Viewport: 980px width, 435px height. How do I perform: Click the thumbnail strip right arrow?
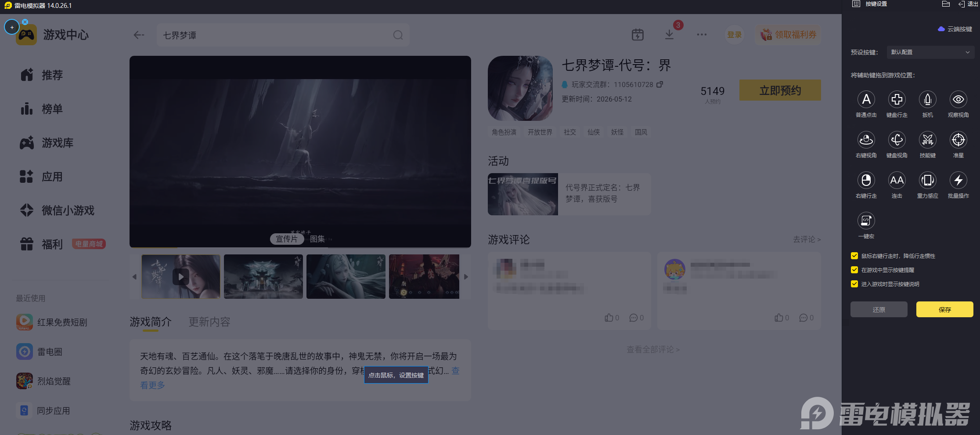click(466, 277)
